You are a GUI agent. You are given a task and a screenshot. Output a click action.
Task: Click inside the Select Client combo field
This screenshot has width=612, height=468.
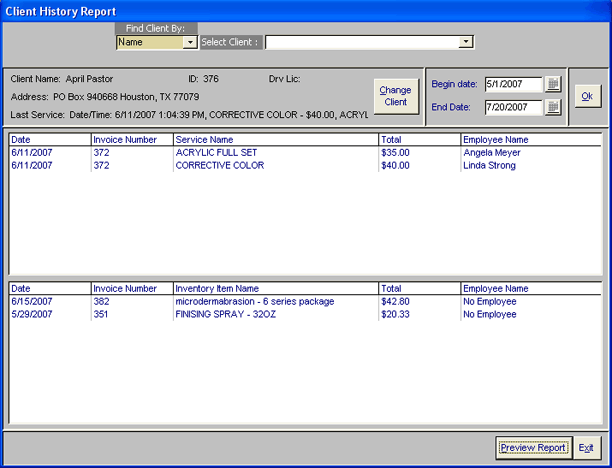(x=362, y=42)
